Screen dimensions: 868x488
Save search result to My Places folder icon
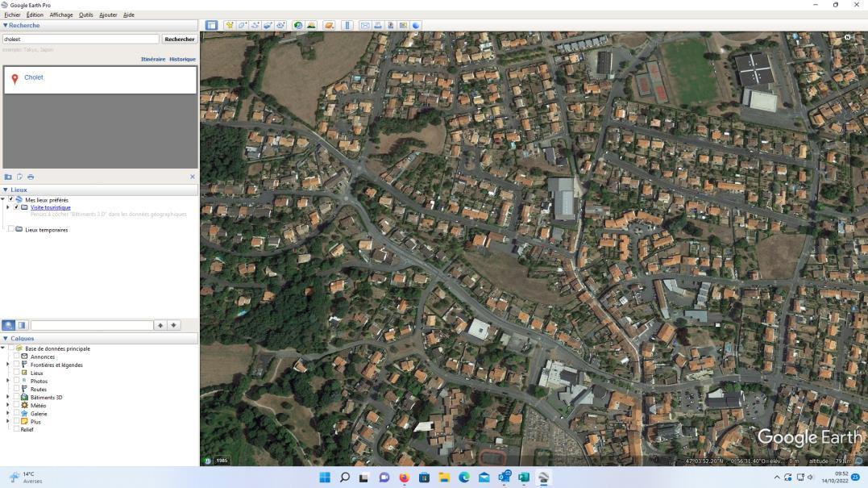pyautogui.click(x=8, y=177)
